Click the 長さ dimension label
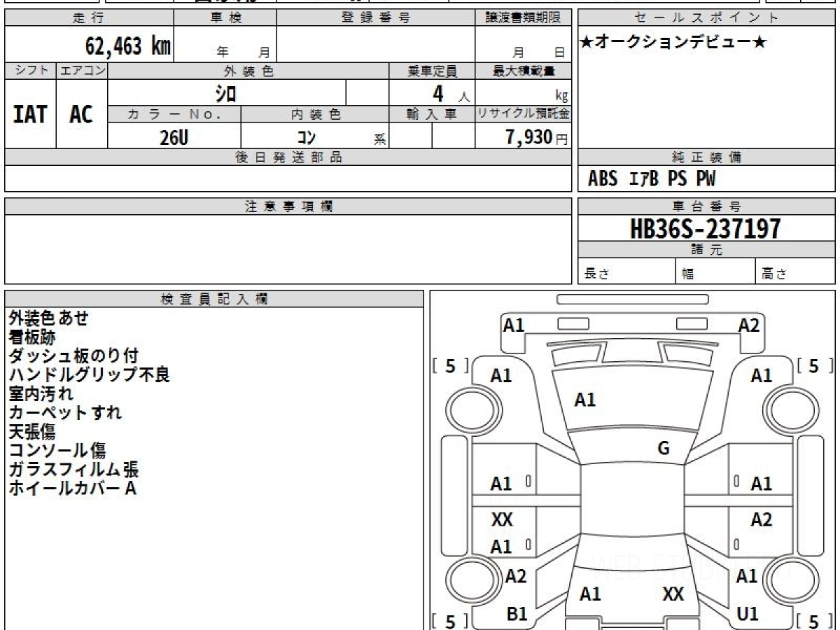 [x=597, y=275]
